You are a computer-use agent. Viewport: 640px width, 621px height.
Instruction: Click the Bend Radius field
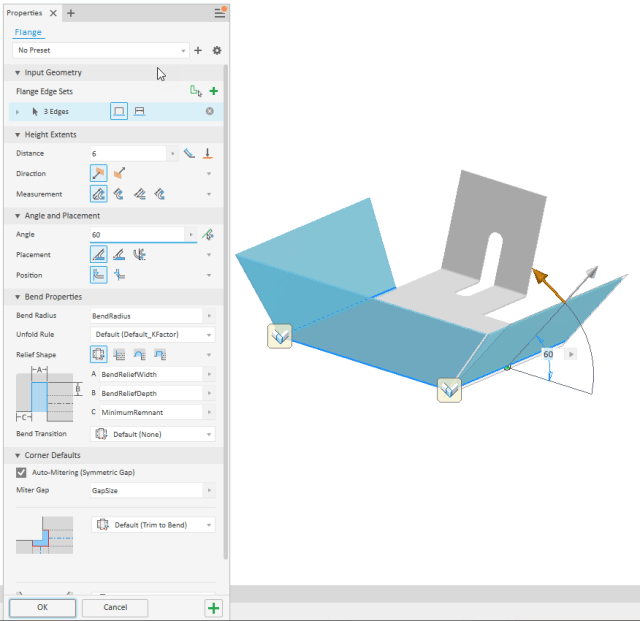tap(146, 316)
